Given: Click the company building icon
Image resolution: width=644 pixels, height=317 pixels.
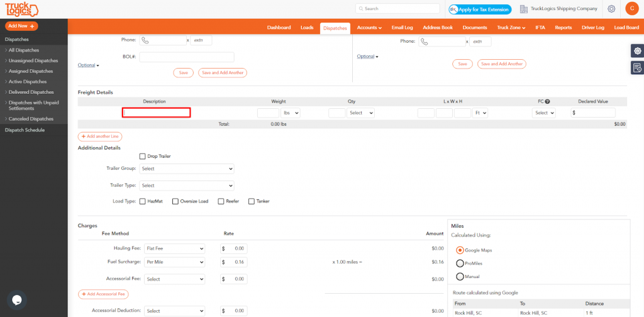Looking at the screenshot, I should click(523, 9).
